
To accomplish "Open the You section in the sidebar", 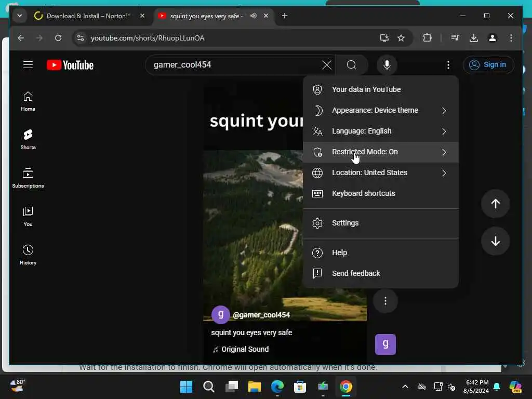I will pyautogui.click(x=28, y=217).
